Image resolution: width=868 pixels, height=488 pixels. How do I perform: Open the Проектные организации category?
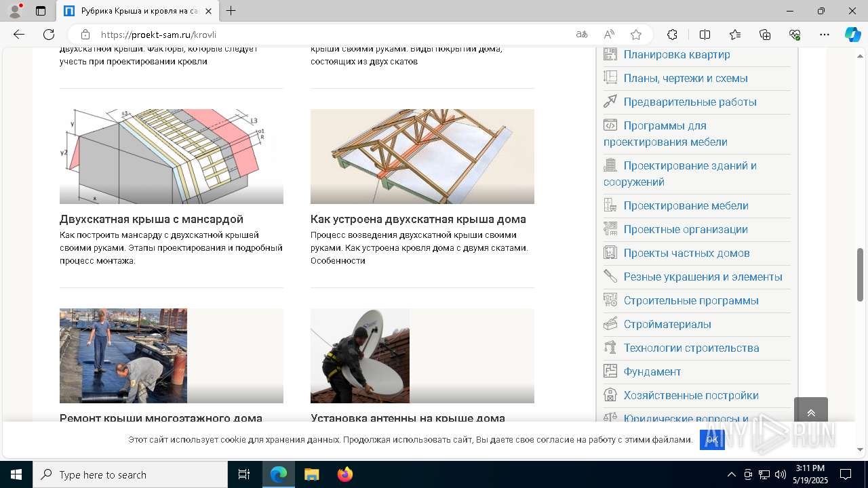pyautogui.click(x=686, y=229)
